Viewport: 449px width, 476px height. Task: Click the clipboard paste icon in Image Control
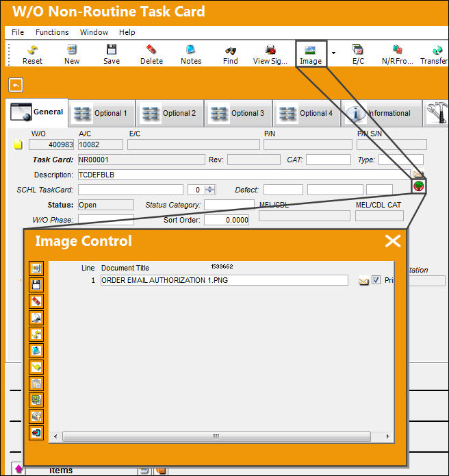coord(36,384)
